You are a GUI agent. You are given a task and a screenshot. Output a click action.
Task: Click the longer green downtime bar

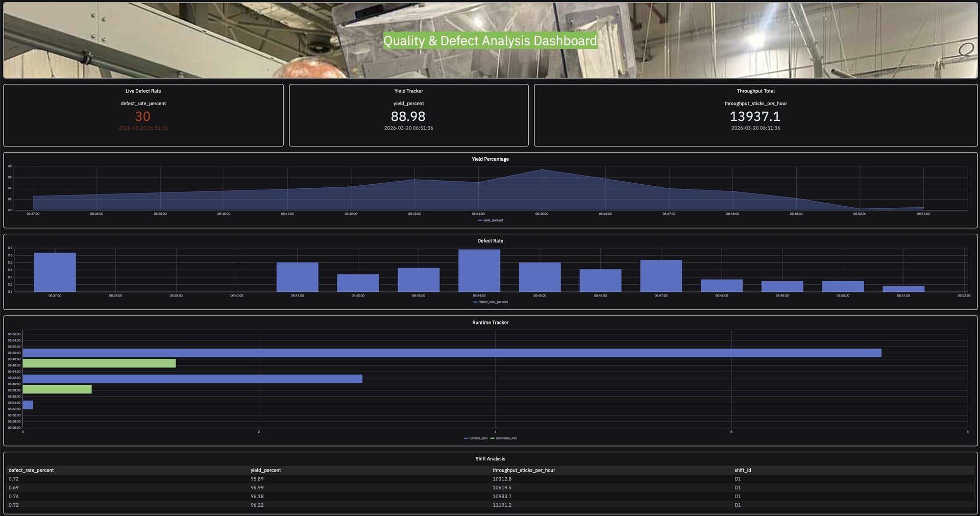click(x=99, y=363)
